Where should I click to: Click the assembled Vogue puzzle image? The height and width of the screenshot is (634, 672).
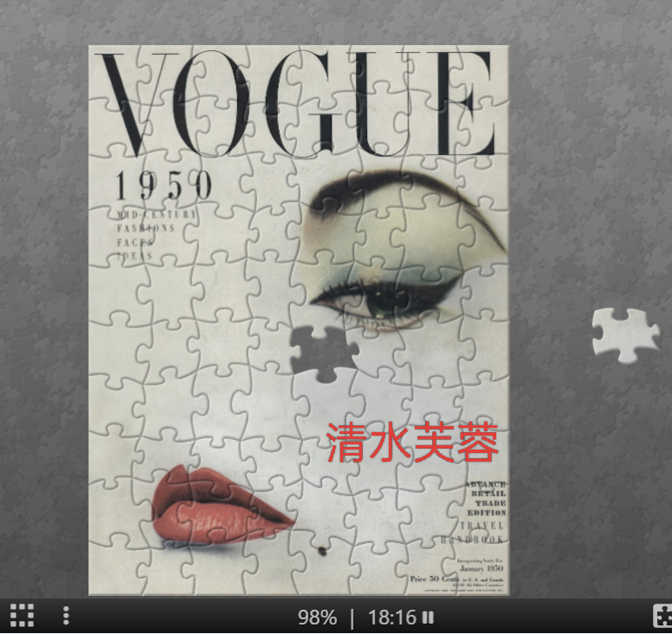point(299,320)
